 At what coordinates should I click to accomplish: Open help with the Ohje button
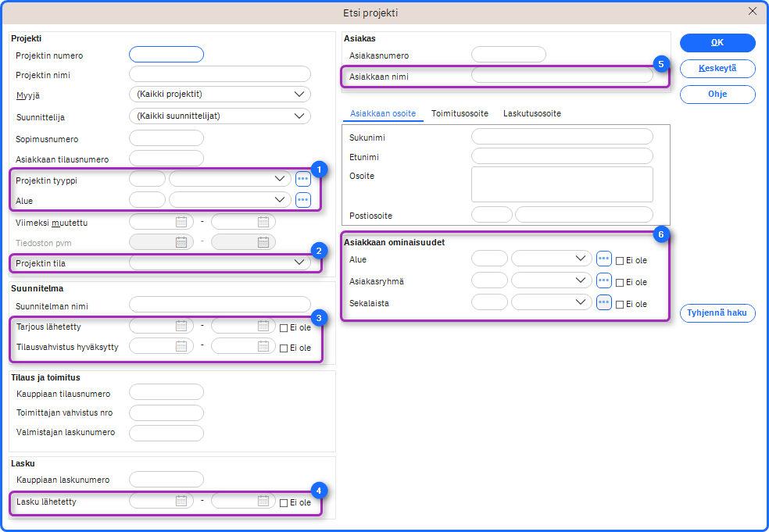[717, 95]
